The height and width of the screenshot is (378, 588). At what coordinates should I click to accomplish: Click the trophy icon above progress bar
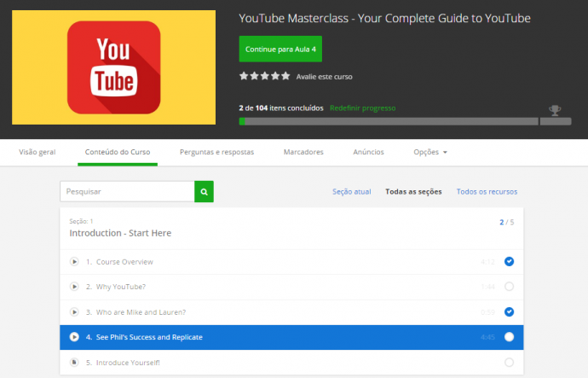555,110
